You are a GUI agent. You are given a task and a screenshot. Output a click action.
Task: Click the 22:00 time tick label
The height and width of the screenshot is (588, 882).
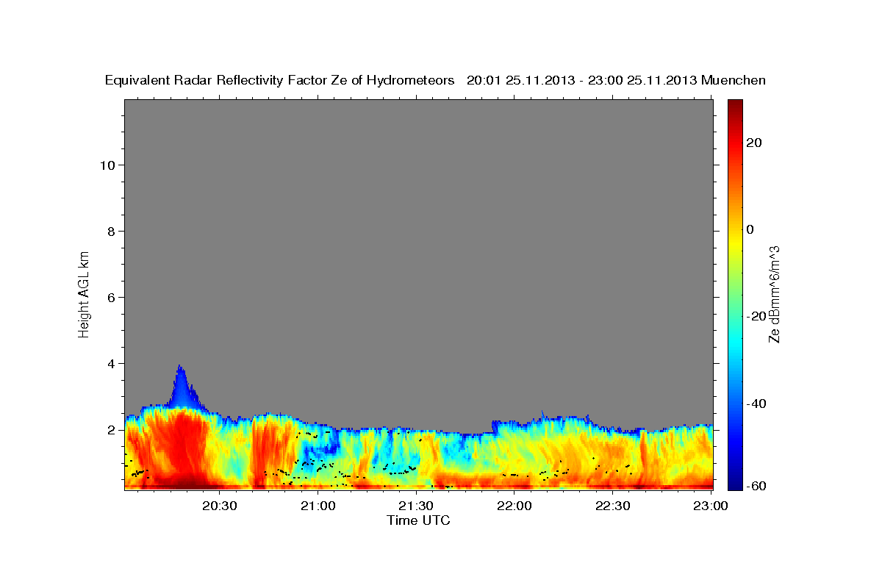tap(514, 506)
